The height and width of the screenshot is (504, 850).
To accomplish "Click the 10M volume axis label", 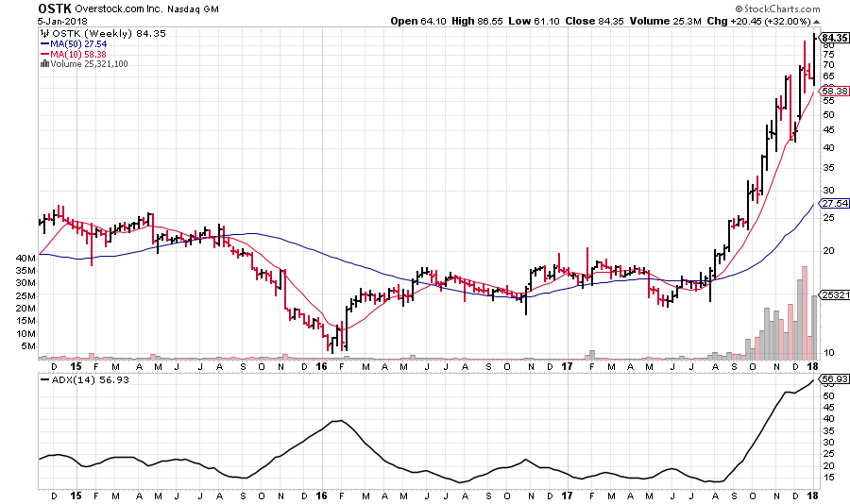I will click(28, 334).
